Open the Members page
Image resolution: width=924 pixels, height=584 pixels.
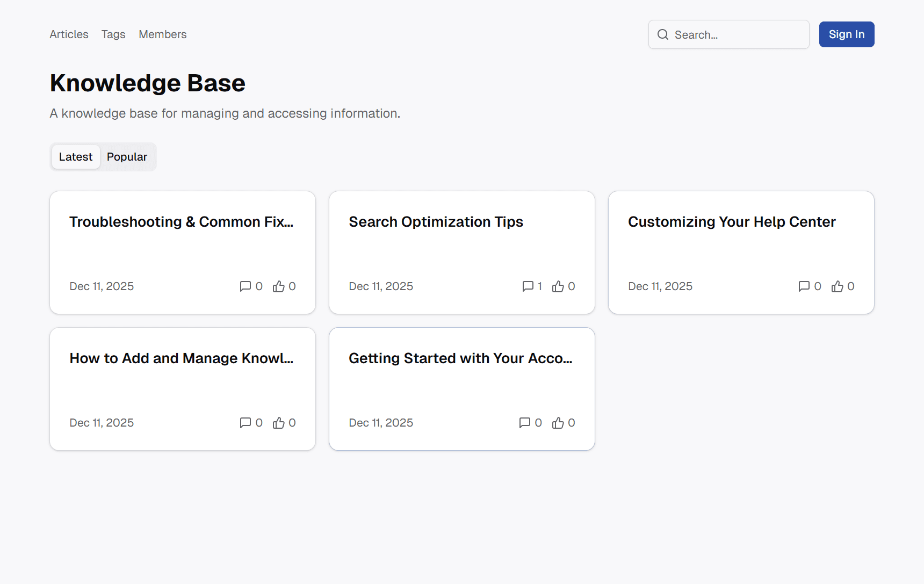point(162,34)
